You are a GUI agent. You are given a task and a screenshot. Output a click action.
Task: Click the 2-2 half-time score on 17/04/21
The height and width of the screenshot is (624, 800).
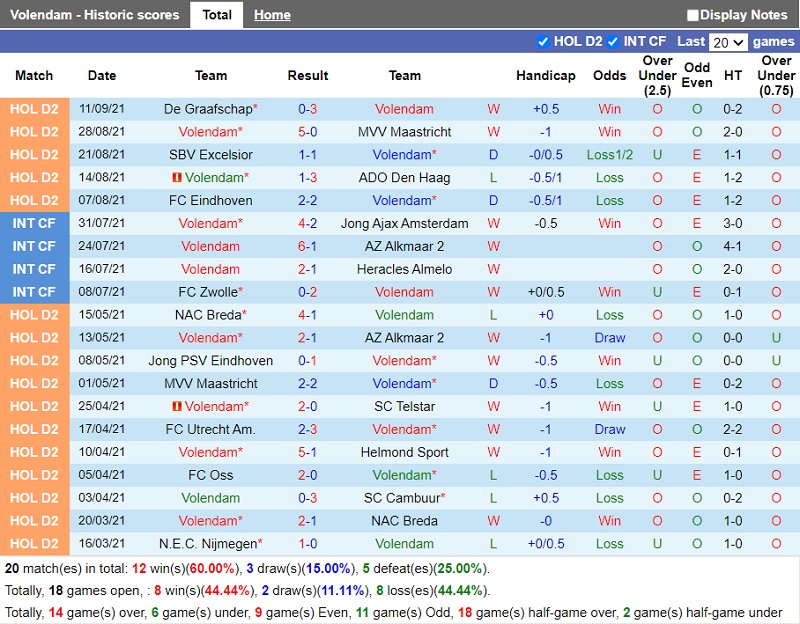tap(733, 430)
